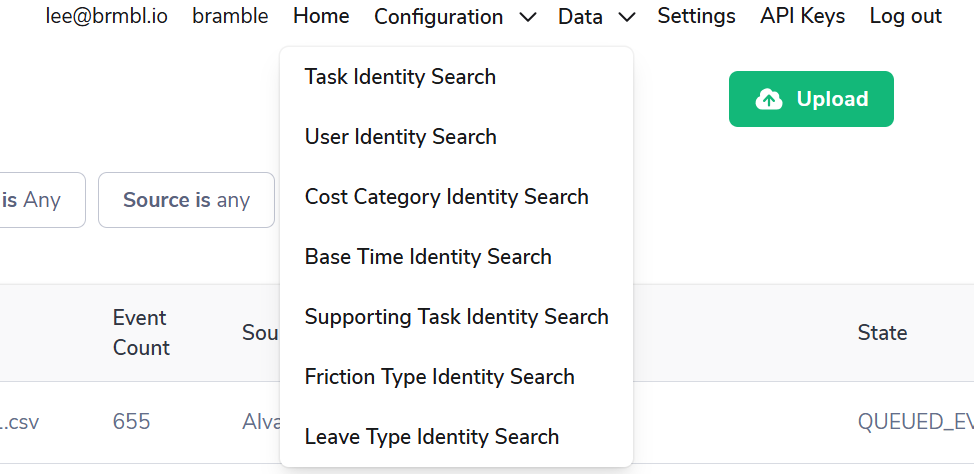Click the Event Count column header
Image resolution: width=974 pixels, height=474 pixels.
pyautogui.click(x=141, y=333)
